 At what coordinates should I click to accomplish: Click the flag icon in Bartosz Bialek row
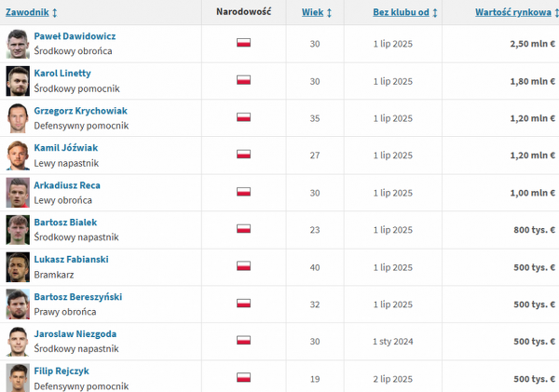(x=243, y=229)
